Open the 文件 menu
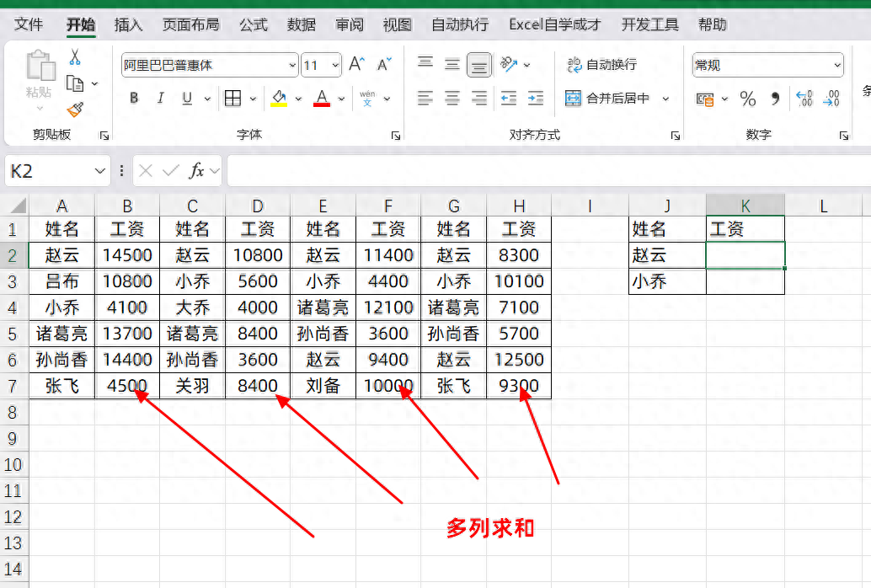Image resolution: width=871 pixels, height=588 pixels. coord(29,24)
